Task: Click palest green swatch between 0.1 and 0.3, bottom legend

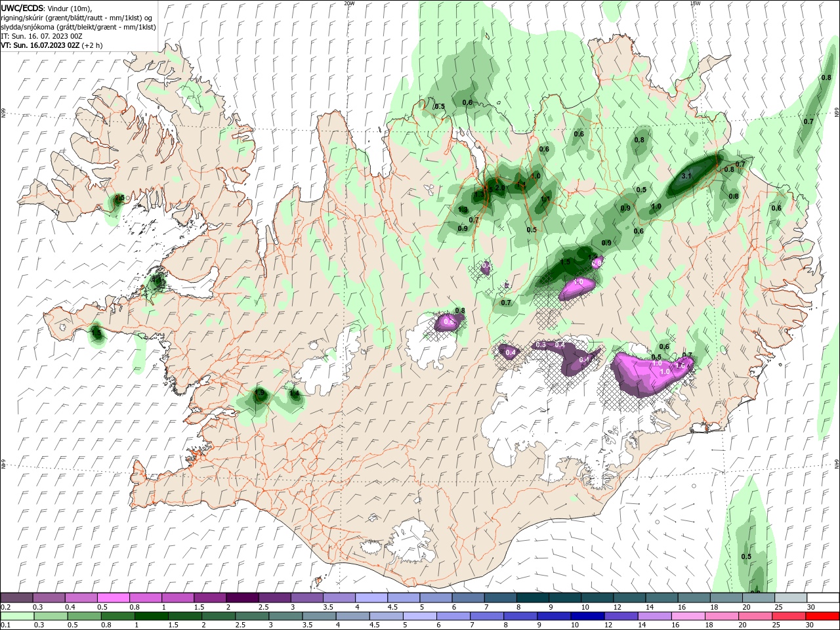Action: 18,616
